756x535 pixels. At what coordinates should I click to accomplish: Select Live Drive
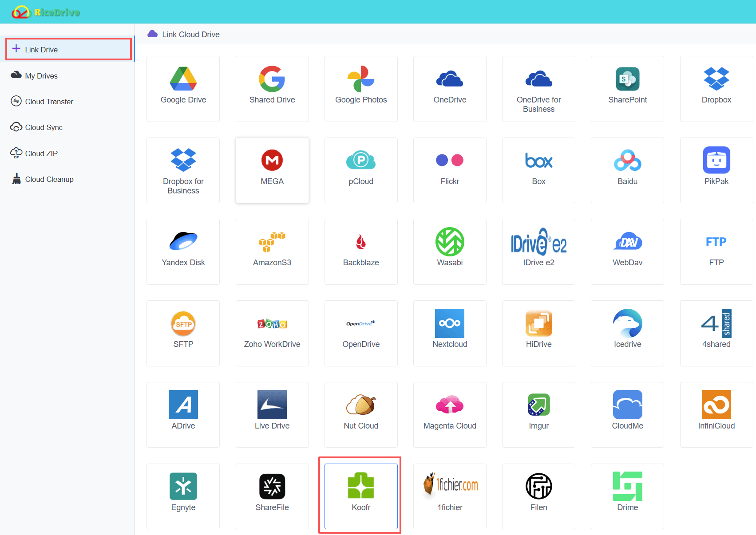272,415
